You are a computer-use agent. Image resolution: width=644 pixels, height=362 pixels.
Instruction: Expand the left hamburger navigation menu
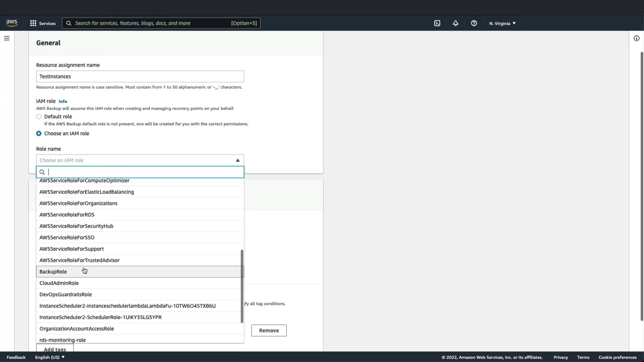pos(7,38)
